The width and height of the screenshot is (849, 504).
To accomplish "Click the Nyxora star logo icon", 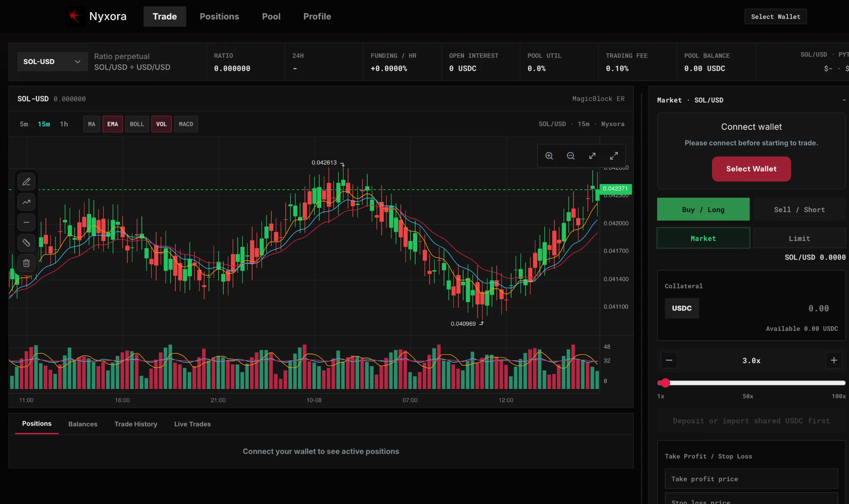I will [x=75, y=17].
